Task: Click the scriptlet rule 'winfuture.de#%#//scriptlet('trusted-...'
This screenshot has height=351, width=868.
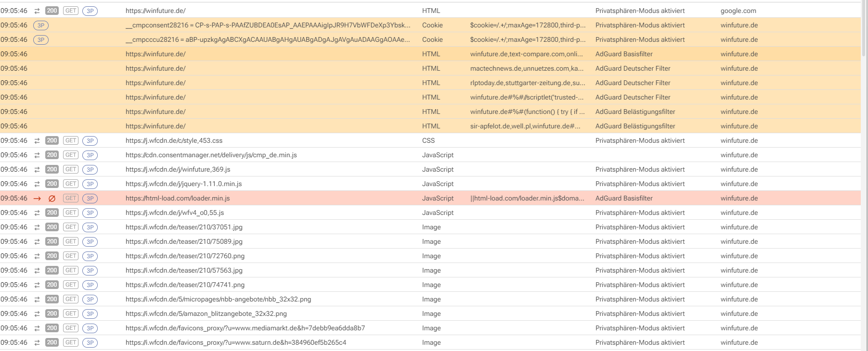Action: 527,97
